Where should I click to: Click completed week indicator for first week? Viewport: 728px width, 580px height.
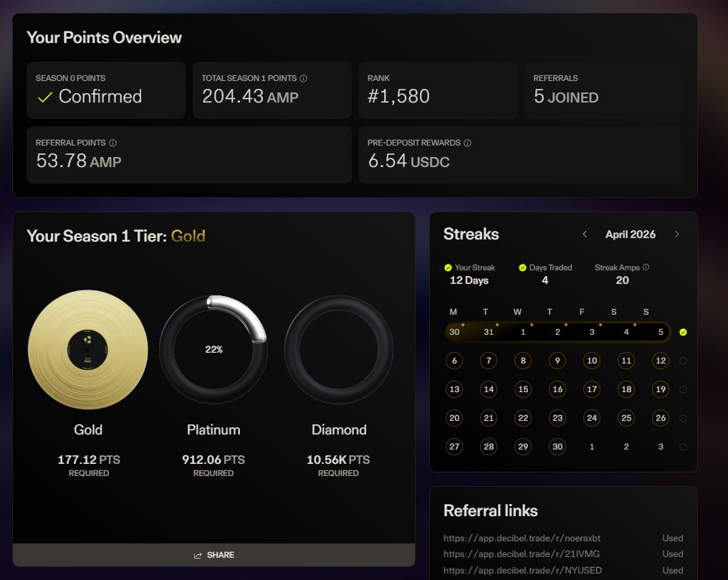[x=683, y=332]
